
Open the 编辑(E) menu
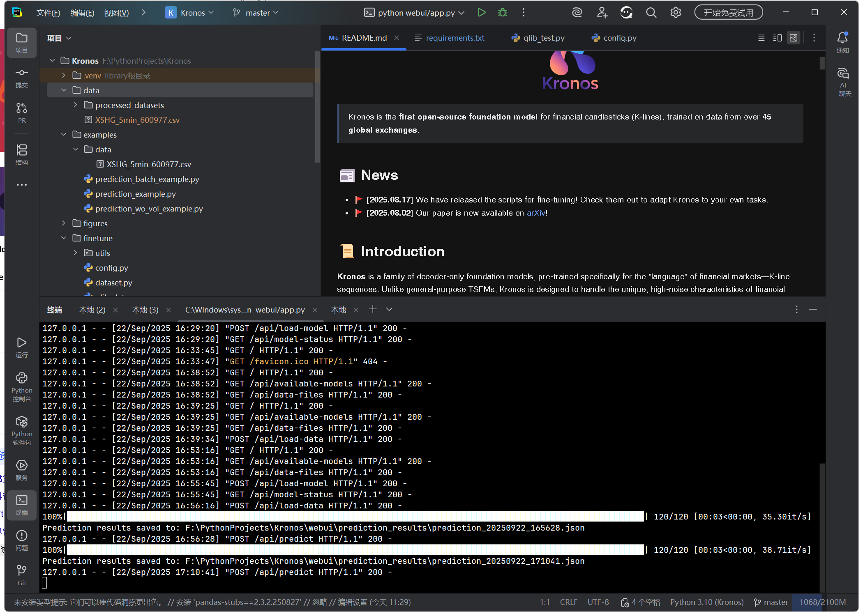point(82,13)
